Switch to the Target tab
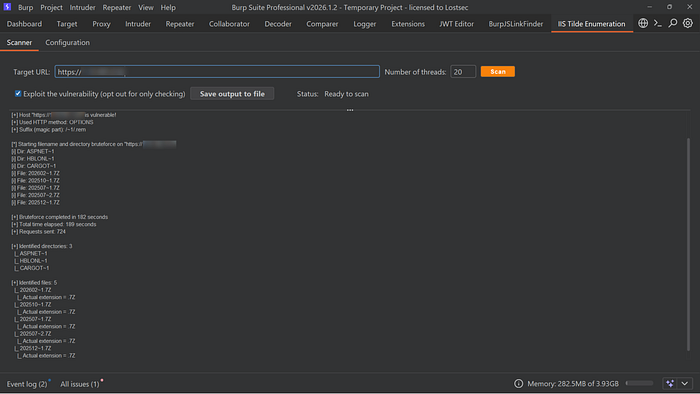Screen dimensions: 700x394 67,24
